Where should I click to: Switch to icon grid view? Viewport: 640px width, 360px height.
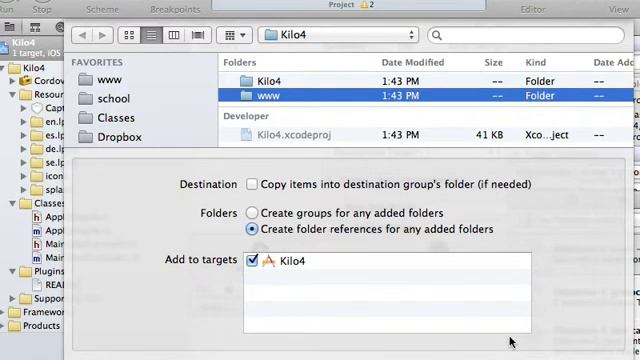pyautogui.click(x=129, y=36)
